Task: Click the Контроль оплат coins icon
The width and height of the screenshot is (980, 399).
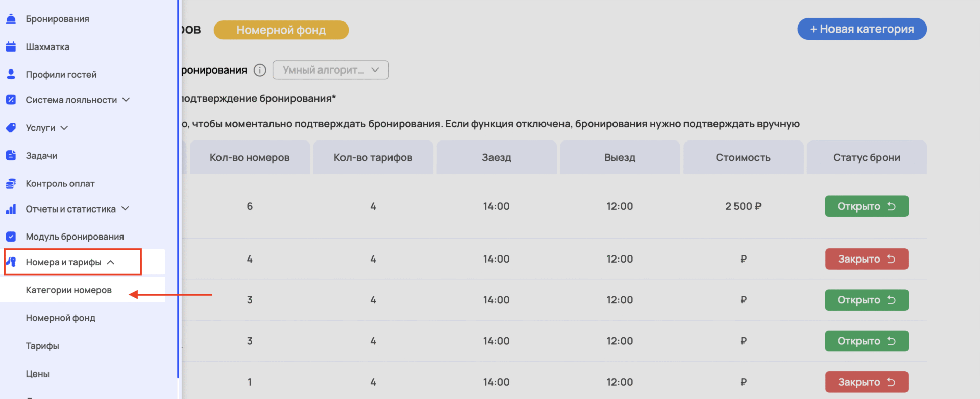Action: click(x=11, y=183)
